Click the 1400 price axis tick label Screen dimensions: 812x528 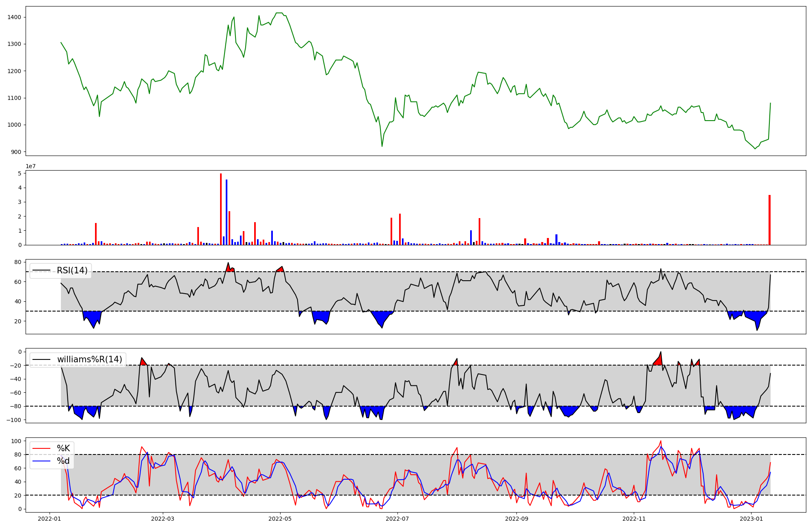tap(14, 17)
